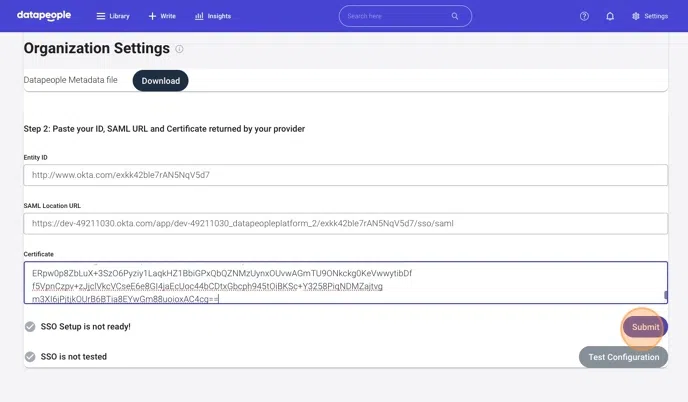Viewport: 688px width, 402px height.
Task: Click the Certificate field scrollbar
Action: 665,295
